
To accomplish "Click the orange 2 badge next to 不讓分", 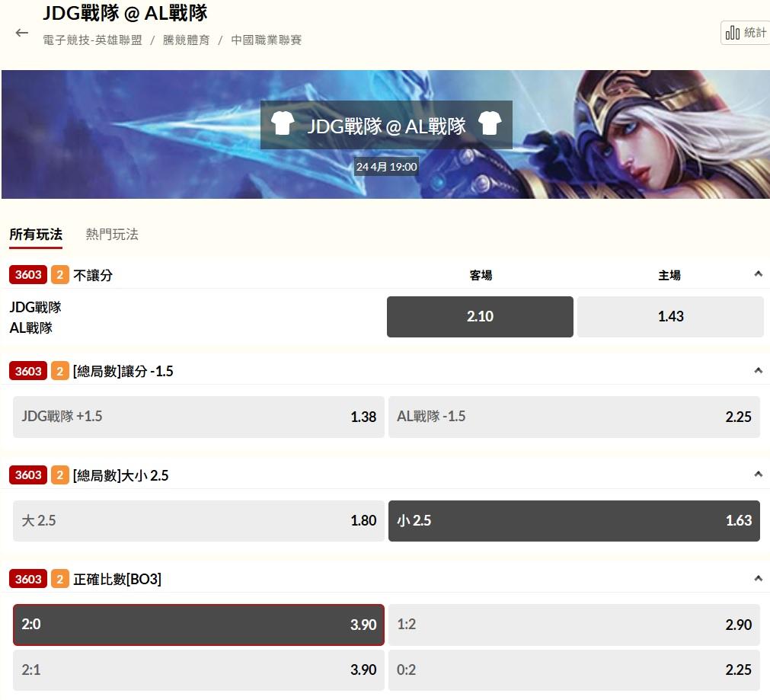I will (x=60, y=275).
